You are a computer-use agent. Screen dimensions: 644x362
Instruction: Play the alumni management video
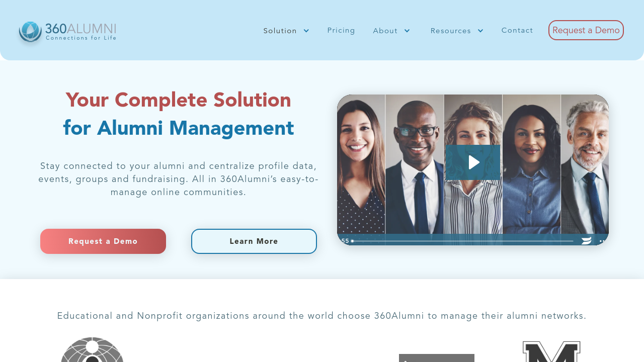(x=473, y=162)
